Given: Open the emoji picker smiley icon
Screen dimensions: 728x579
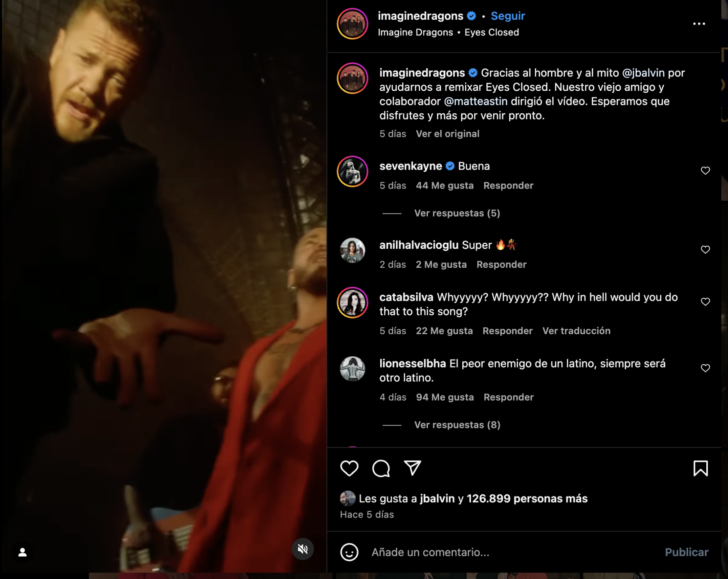Looking at the screenshot, I should tap(349, 552).
